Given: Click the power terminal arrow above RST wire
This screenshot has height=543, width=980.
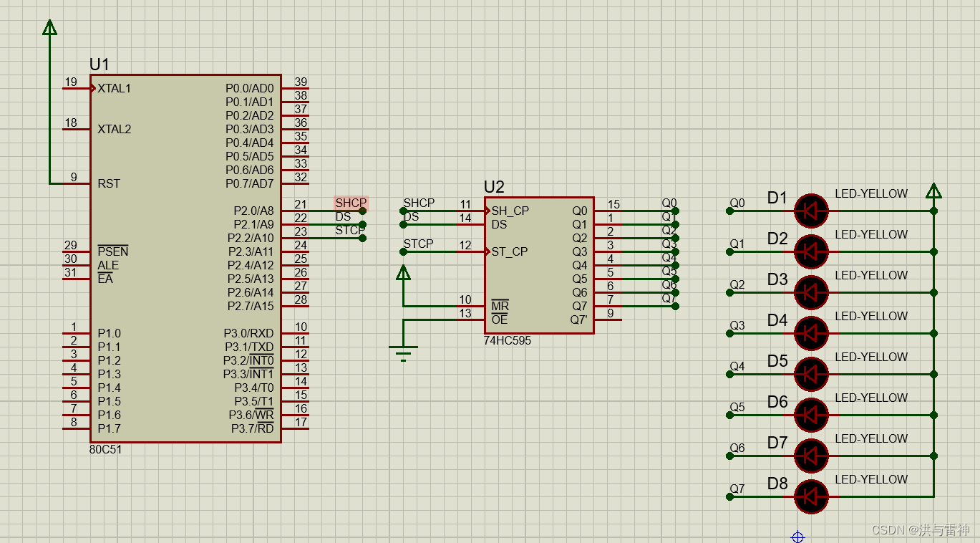Looking at the screenshot, I should [49, 27].
